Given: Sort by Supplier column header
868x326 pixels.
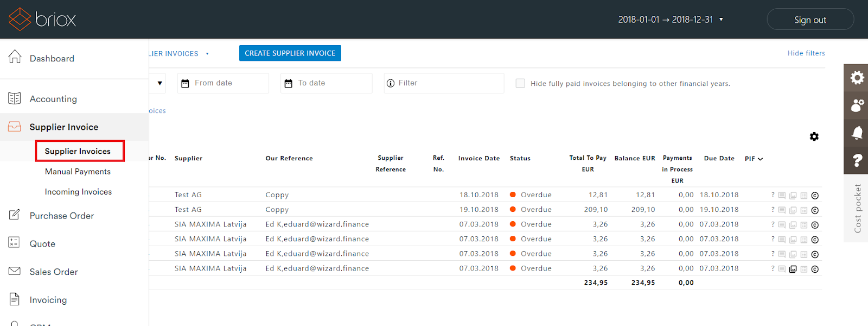Looking at the screenshot, I should [x=188, y=159].
